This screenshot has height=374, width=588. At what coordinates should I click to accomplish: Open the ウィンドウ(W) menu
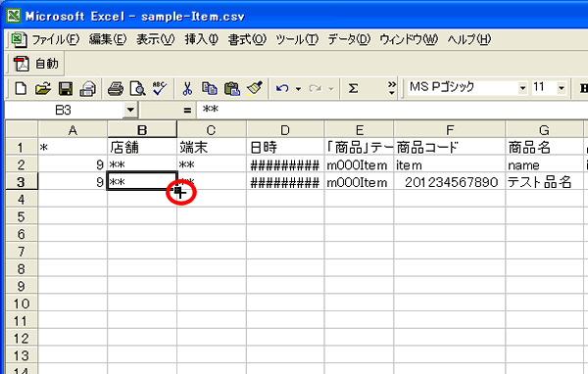coord(409,39)
